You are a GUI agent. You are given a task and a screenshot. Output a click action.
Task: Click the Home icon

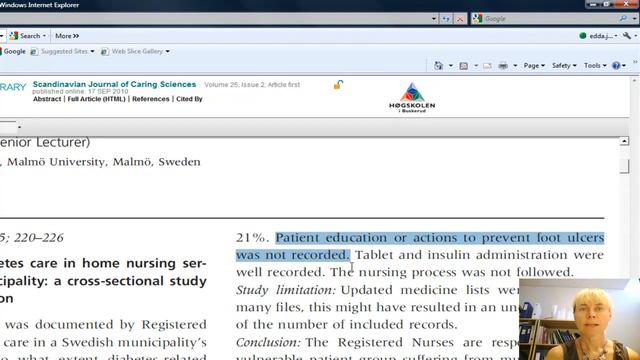pyautogui.click(x=438, y=65)
